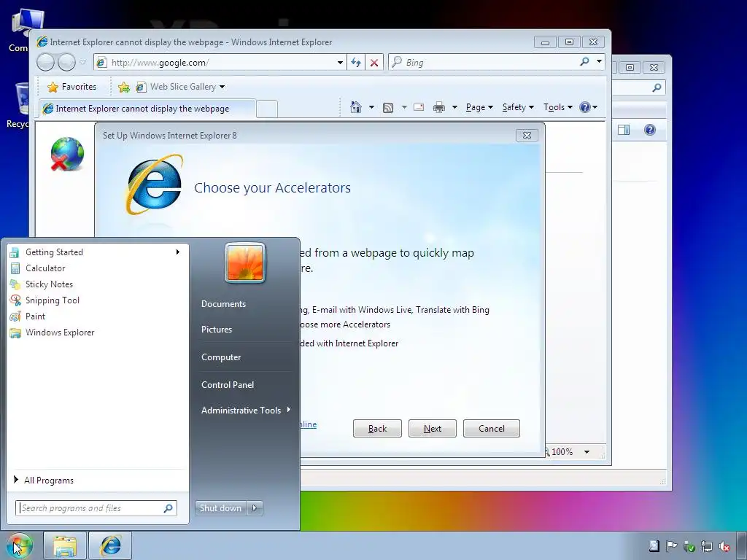Open the Print dropdown arrow

[x=454, y=108]
